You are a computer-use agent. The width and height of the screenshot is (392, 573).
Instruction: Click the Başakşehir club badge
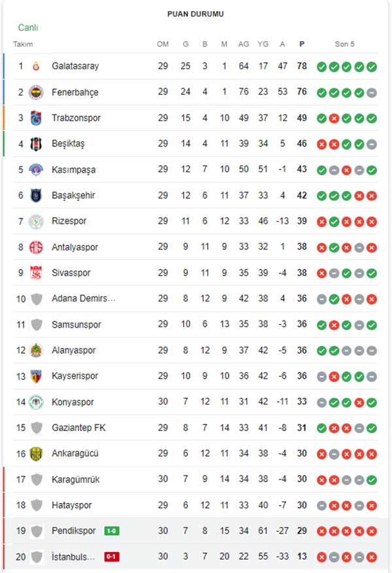point(36,196)
